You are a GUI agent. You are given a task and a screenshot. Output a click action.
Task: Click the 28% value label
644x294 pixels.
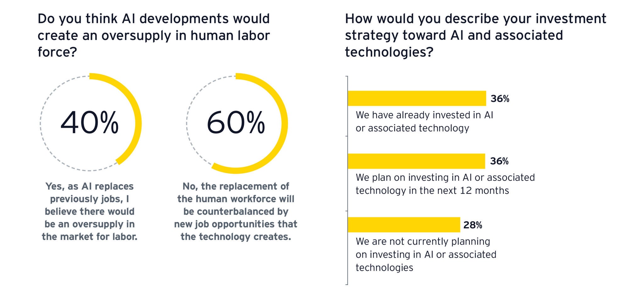pyautogui.click(x=473, y=225)
